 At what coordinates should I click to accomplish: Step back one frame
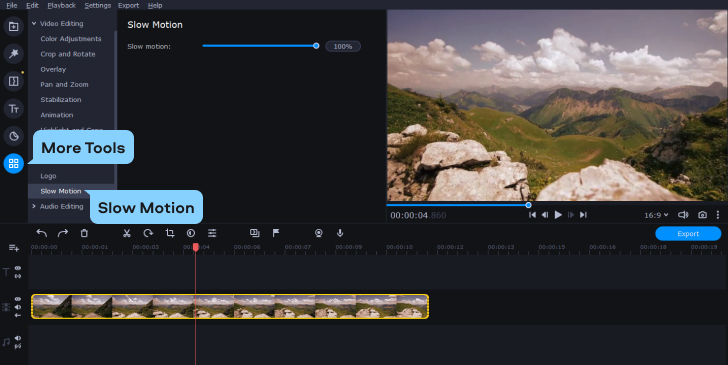tap(545, 215)
